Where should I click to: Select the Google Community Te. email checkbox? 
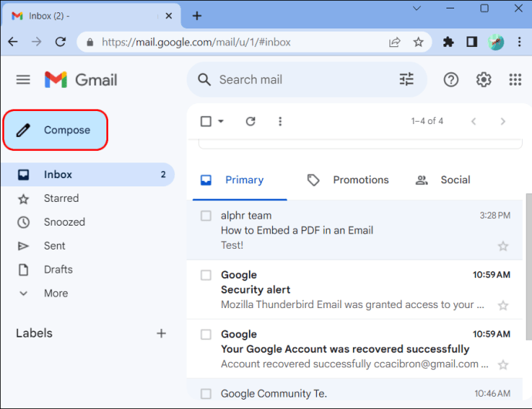click(x=206, y=394)
